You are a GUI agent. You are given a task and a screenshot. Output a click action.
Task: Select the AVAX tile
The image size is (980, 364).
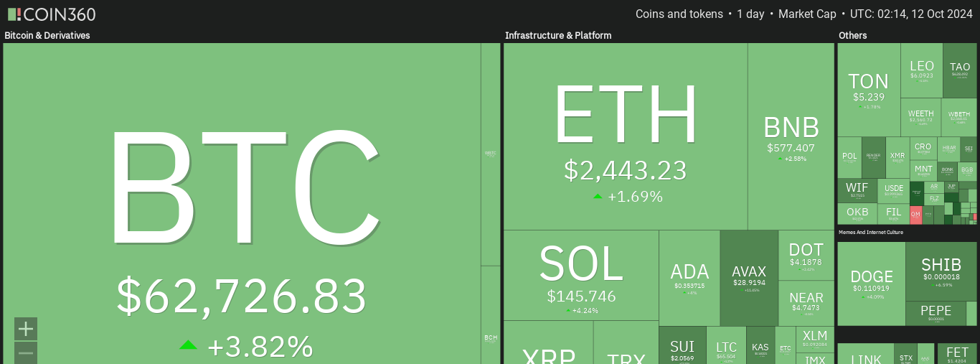point(749,278)
